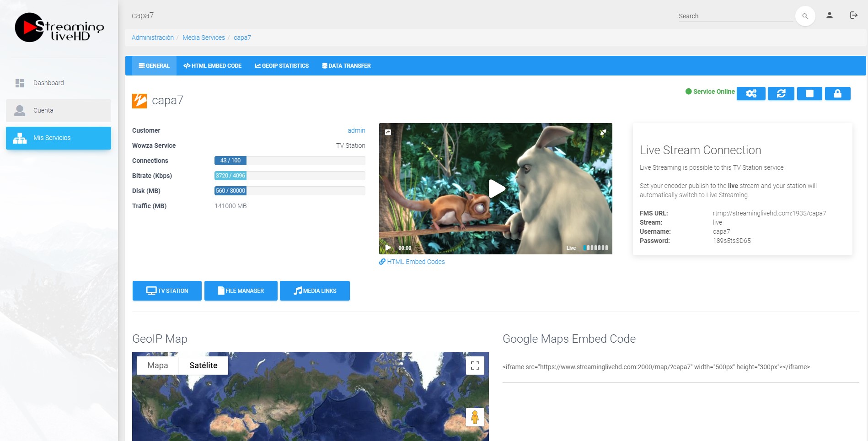Click the stop service square icon
The width and height of the screenshot is (868, 441).
click(x=809, y=93)
